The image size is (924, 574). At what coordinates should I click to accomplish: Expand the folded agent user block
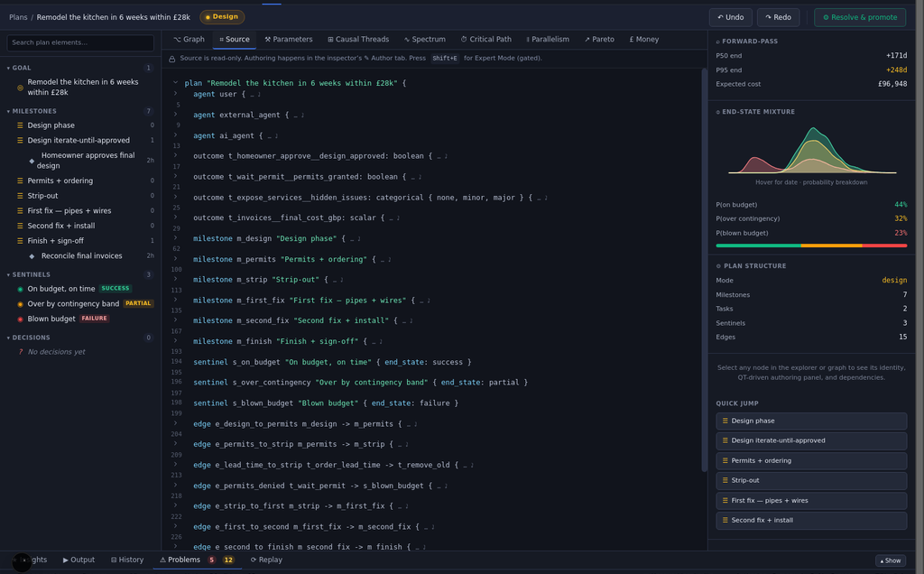(x=176, y=94)
